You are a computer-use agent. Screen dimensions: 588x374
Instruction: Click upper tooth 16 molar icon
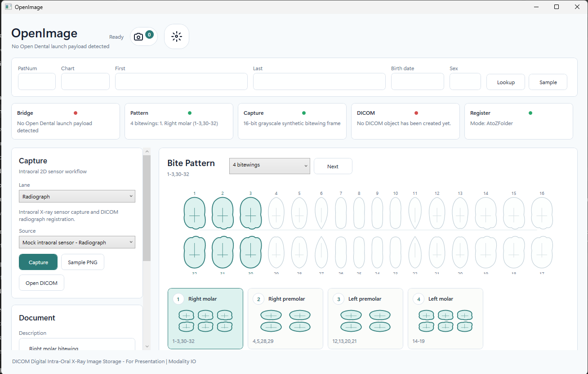point(542,213)
